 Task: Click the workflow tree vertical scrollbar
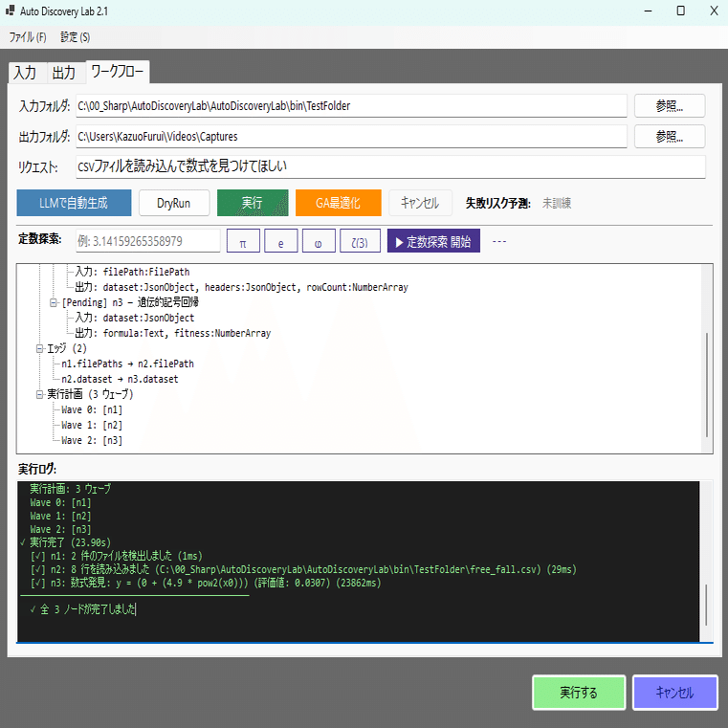click(707, 386)
